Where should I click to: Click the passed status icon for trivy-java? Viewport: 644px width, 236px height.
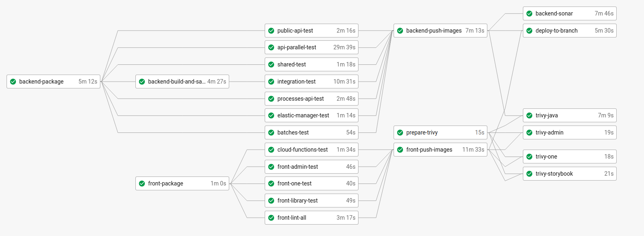pyautogui.click(x=529, y=115)
